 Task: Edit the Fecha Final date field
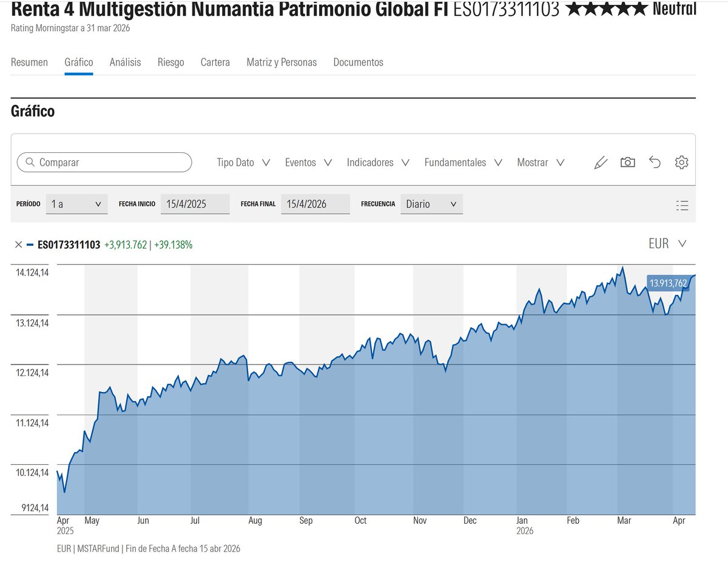[x=315, y=204]
